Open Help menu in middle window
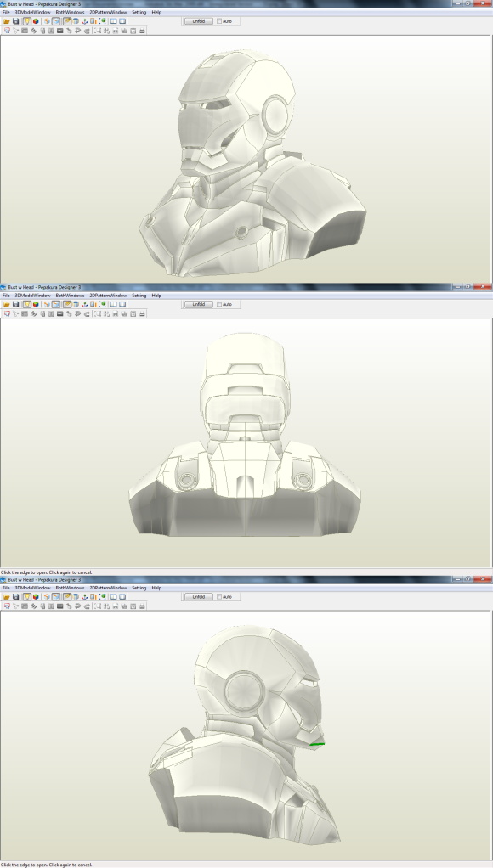 pos(156,296)
